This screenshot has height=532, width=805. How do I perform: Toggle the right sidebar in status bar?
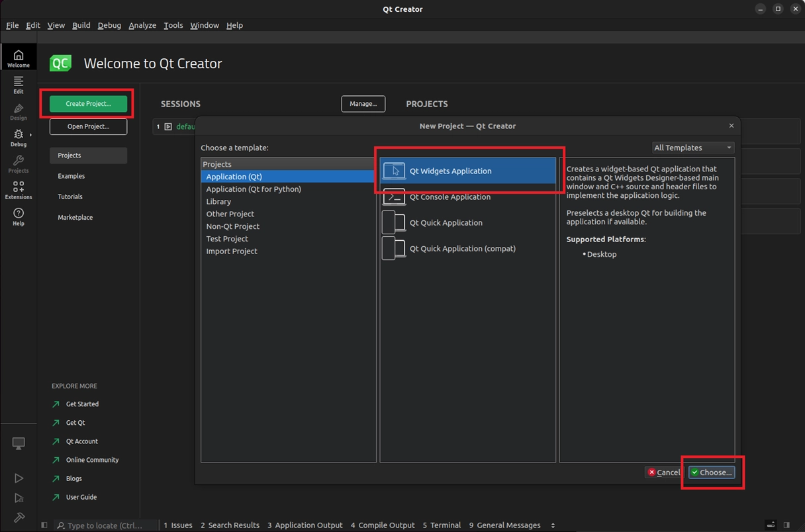click(x=786, y=525)
